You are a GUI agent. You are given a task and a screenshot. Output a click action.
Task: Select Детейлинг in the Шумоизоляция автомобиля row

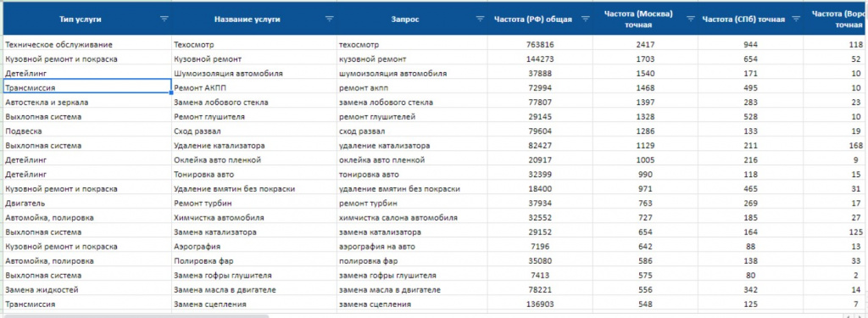(x=87, y=73)
